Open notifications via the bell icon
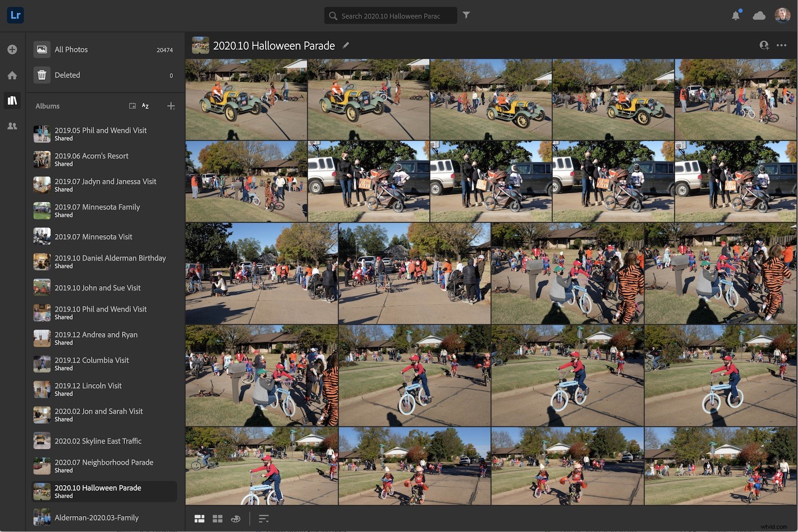Image resolution: width=798 pixels, height=532 pixels. coord(735,15)
